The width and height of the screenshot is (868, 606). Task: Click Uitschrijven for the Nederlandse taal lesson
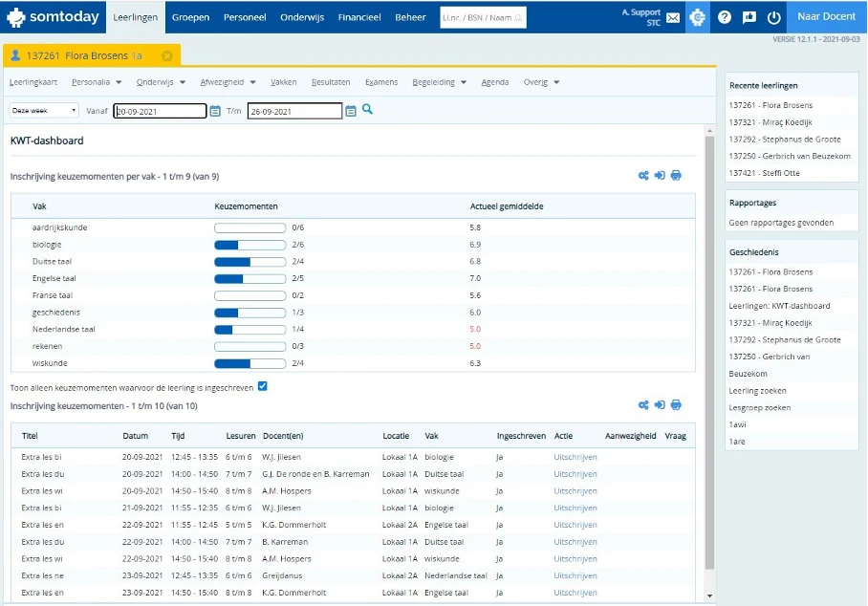coord(575,576)
